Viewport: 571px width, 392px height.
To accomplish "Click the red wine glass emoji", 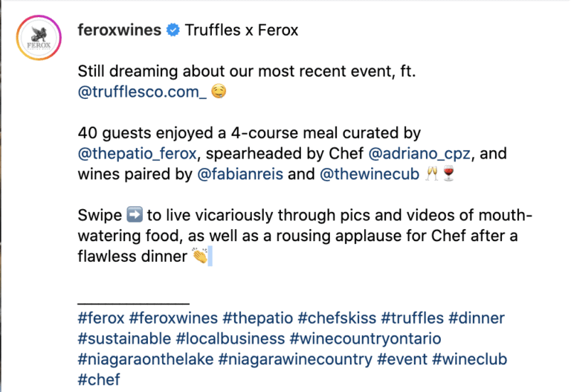I will pos(448,173).
